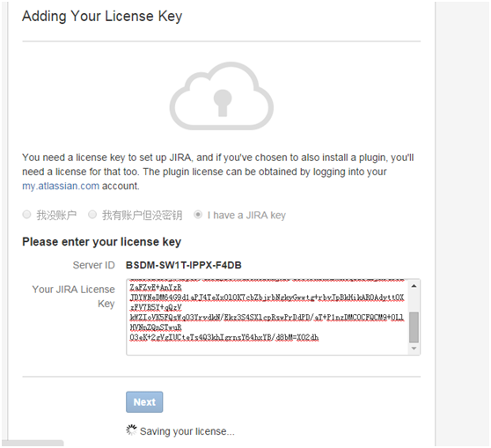Image resolution: width=491 pixels, height=448 pixels.
Task: Select the 我没账户 radio button
Action: coord(27,215)
